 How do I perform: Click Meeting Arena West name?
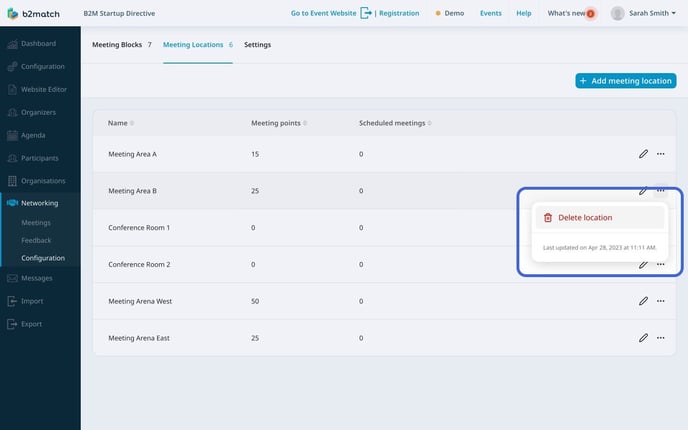pyautogui.click(x=140, y=301)
